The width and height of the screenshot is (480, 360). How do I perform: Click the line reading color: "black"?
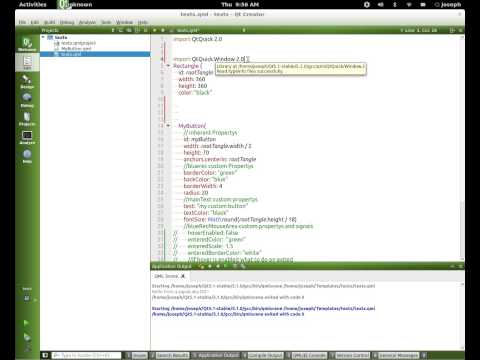pyautogui.click(x=195, y=92)
